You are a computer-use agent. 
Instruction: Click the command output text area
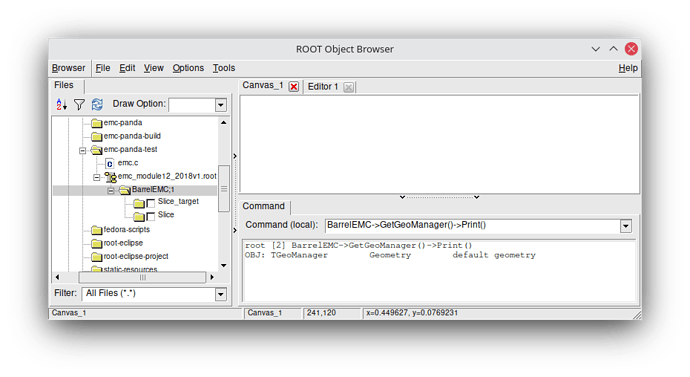point(439,270)
